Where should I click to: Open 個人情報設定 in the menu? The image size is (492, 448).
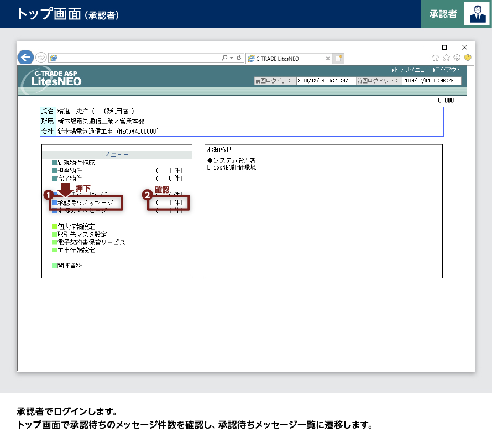pos(76,227)
